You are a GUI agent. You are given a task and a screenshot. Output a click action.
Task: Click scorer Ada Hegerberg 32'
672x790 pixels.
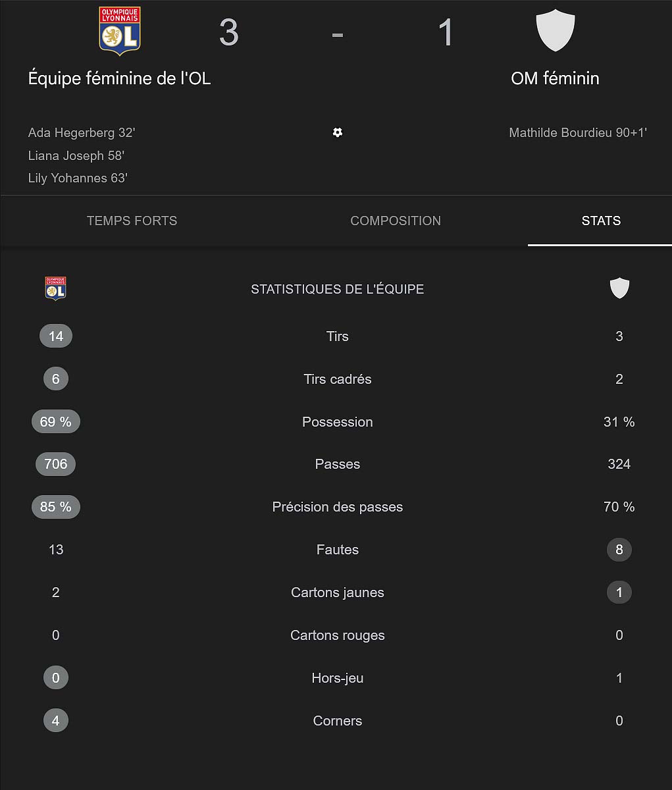coord(82,132)
